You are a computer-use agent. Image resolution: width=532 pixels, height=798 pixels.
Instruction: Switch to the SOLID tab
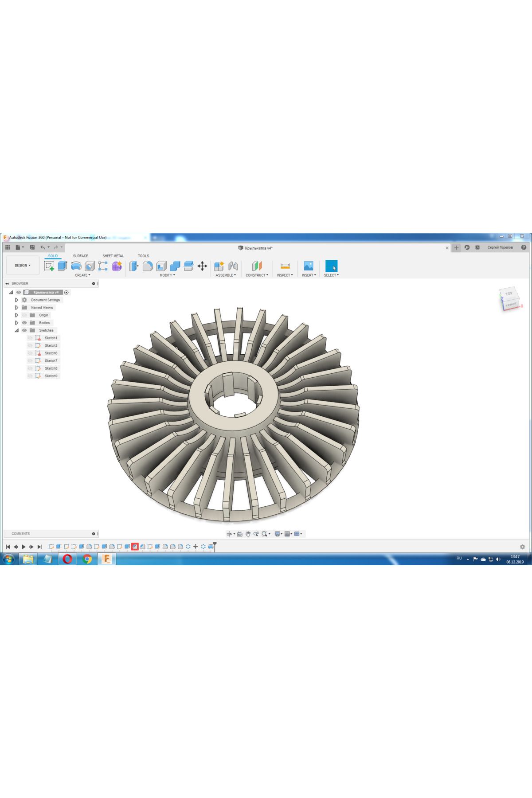click(53, 256)
